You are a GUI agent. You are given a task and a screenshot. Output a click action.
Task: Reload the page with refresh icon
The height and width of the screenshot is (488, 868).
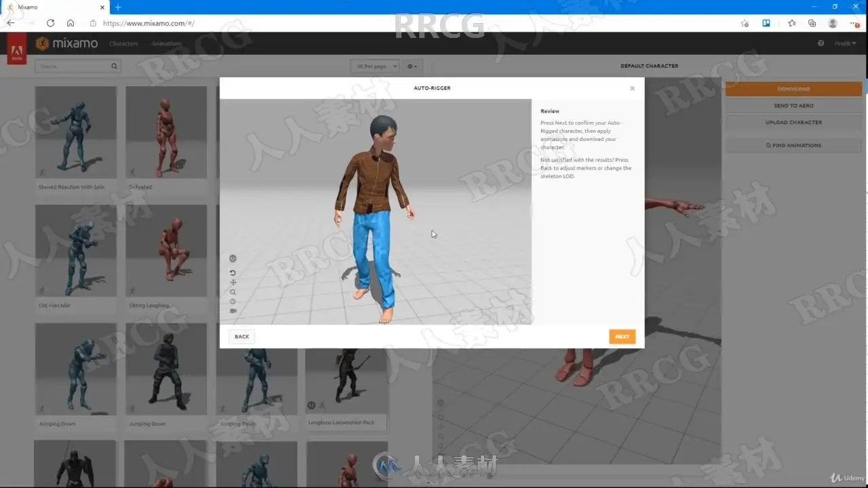click(50, 23)
